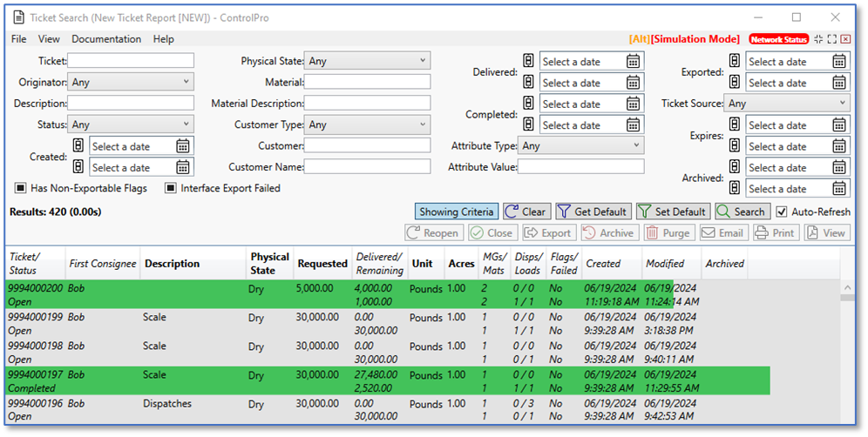Open the View menu
The image size is (868, 437).
click(49, 39)
